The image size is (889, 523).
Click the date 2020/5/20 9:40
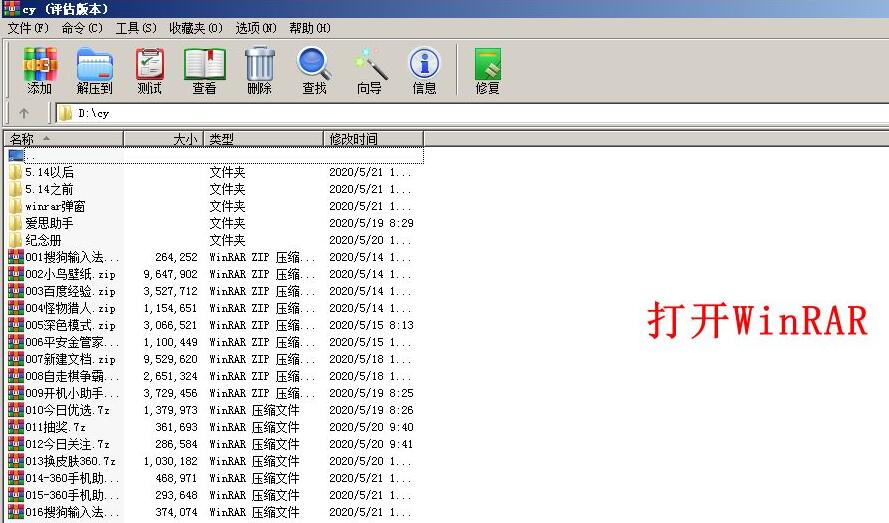[371, 427]
